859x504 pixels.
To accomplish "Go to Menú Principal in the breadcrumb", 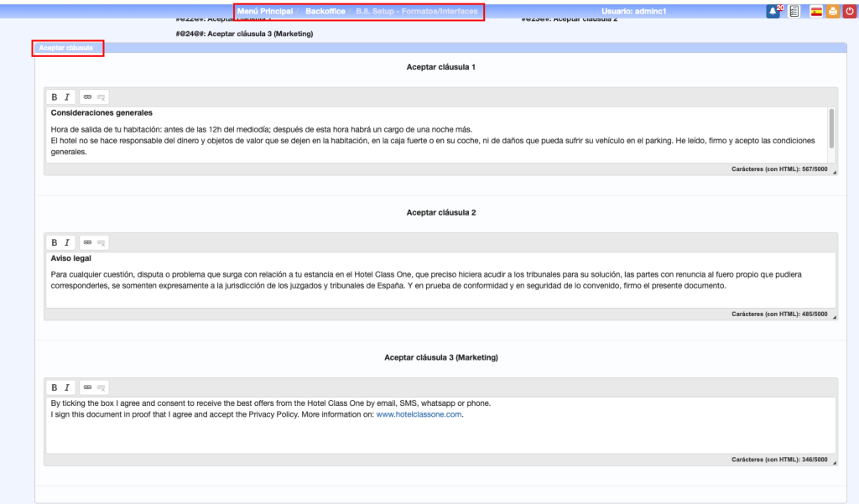I will tap(265, 12).
